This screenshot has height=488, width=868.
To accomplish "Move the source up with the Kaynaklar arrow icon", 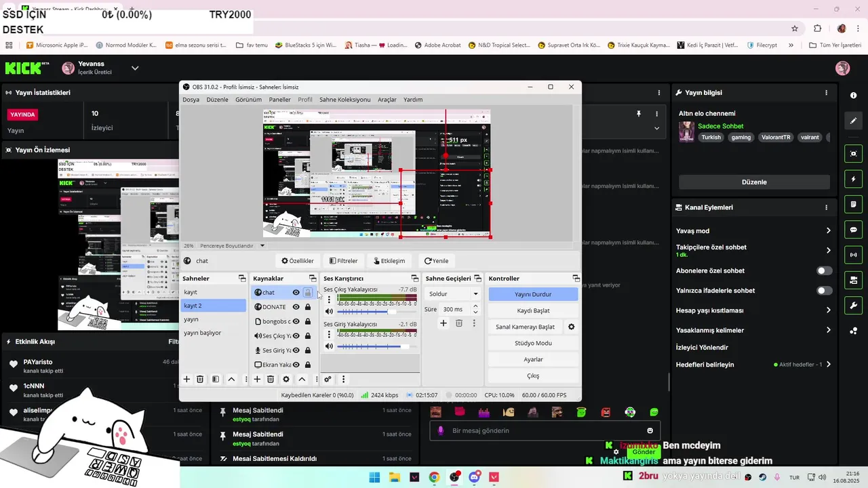I will tap(302, 380).
